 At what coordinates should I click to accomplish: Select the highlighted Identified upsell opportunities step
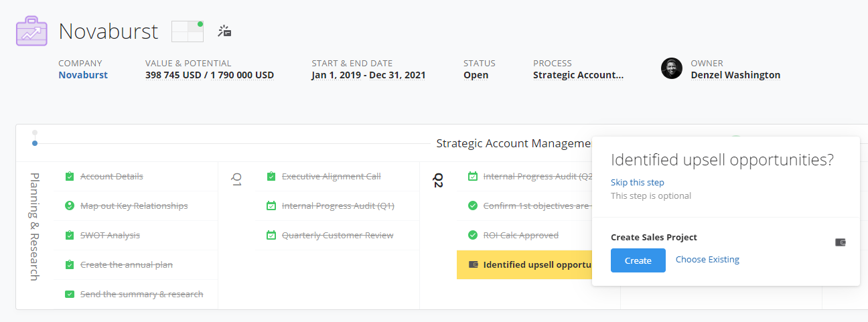coord(524,265)
